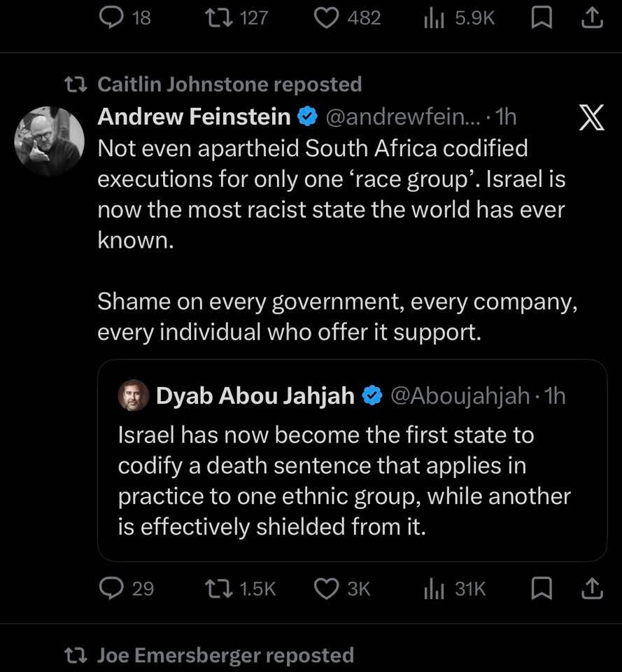Image resolution: width=622 pixels, height=672 pixels.
Task: Open the @Aboujahjah handle link
Action: [x=459, y=395]
